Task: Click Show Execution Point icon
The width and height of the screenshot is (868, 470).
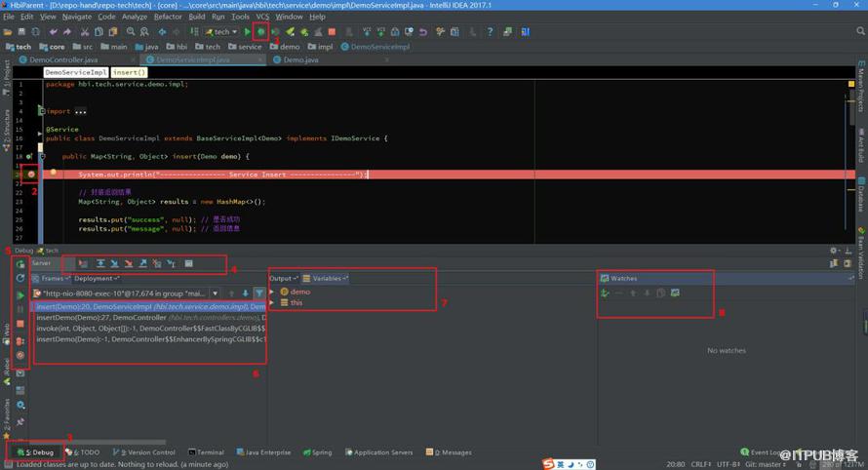Action: (83, 264)
